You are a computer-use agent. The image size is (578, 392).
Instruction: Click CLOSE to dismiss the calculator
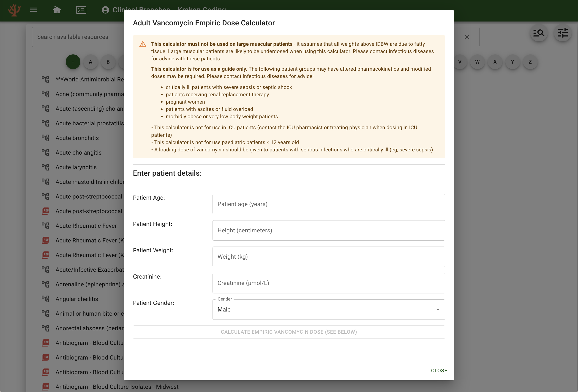tap(439, 371)
